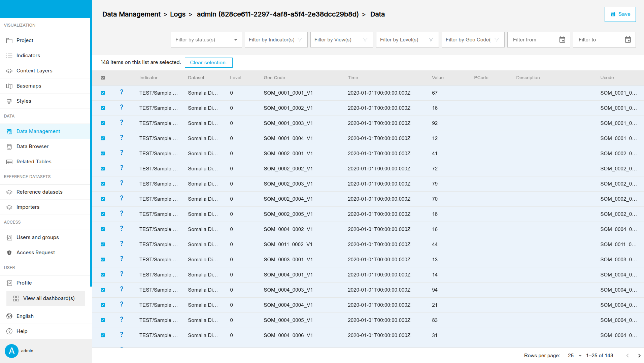Click the question mark icon for SOM_0004_0003_V1 row
Screen dimensions: 644x363
[122, 289]
